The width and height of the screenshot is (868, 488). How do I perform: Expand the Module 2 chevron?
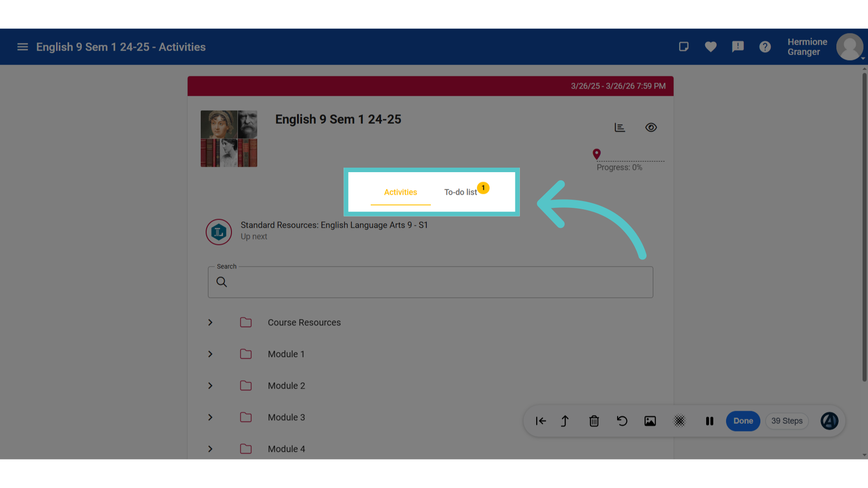click(x=210, y=386)
